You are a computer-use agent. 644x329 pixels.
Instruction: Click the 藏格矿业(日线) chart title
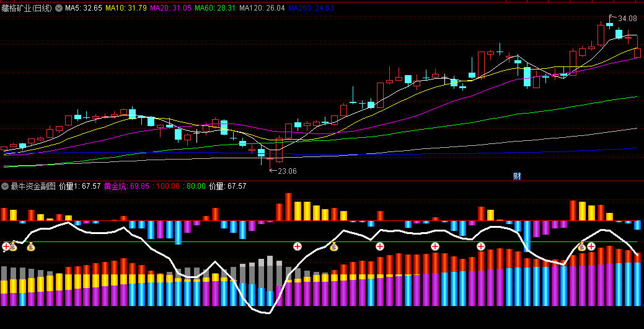click(x=27, y=8)
